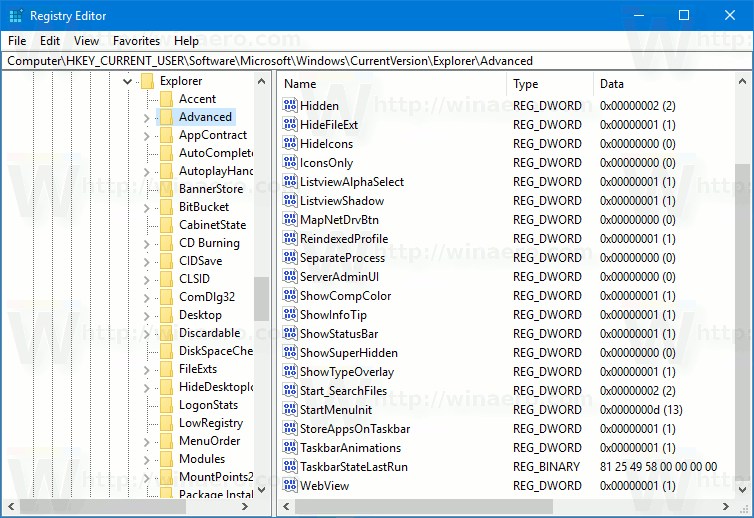Open the File menu
Screen dimensions: 754x518
tap(17, 41)
